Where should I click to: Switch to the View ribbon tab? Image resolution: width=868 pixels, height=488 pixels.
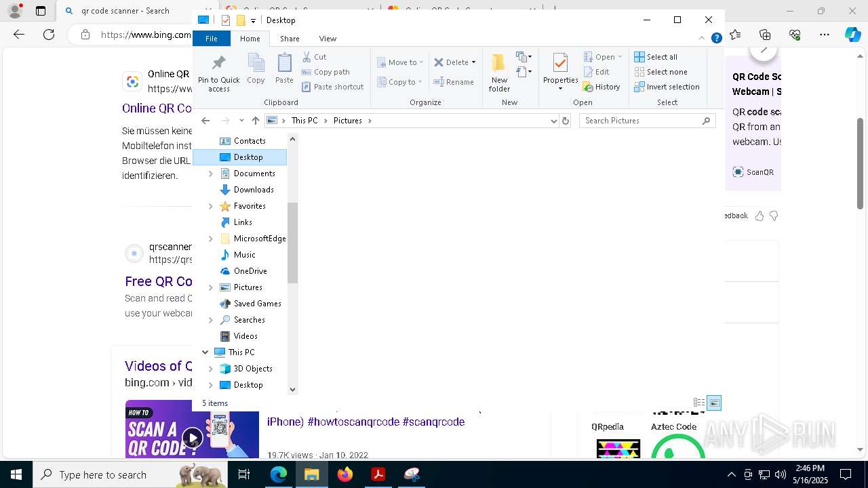click(328, 39)
